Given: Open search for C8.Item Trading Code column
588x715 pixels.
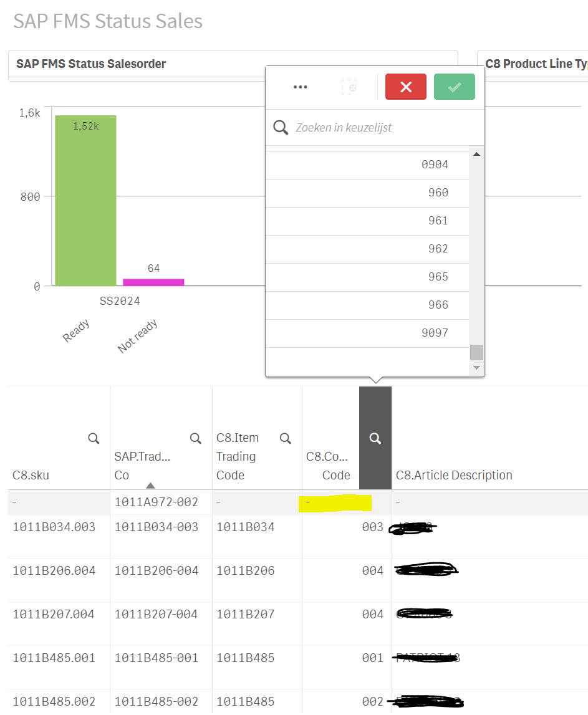Looking at the screenshot, I should (x=286, y=439).
